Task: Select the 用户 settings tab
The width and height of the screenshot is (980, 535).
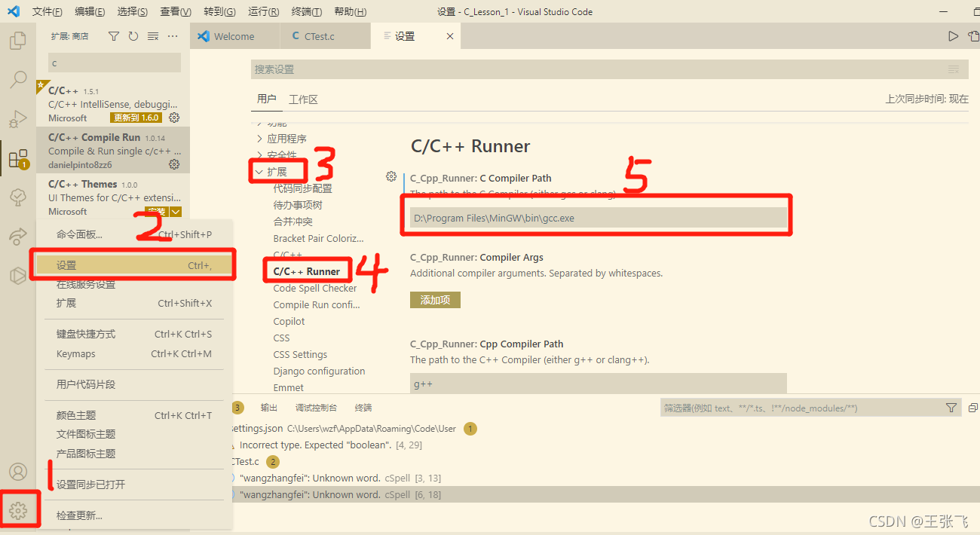Action: [x=267, y=99]
